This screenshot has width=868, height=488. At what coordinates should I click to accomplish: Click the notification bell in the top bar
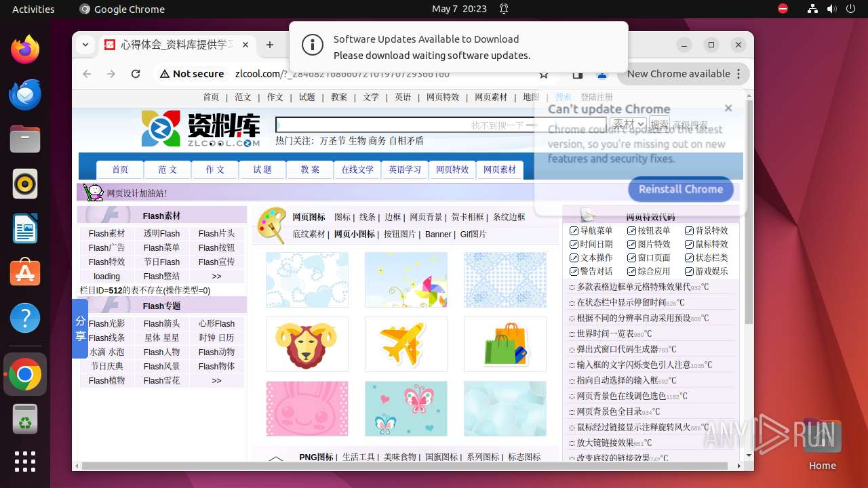tap(504, 9)
